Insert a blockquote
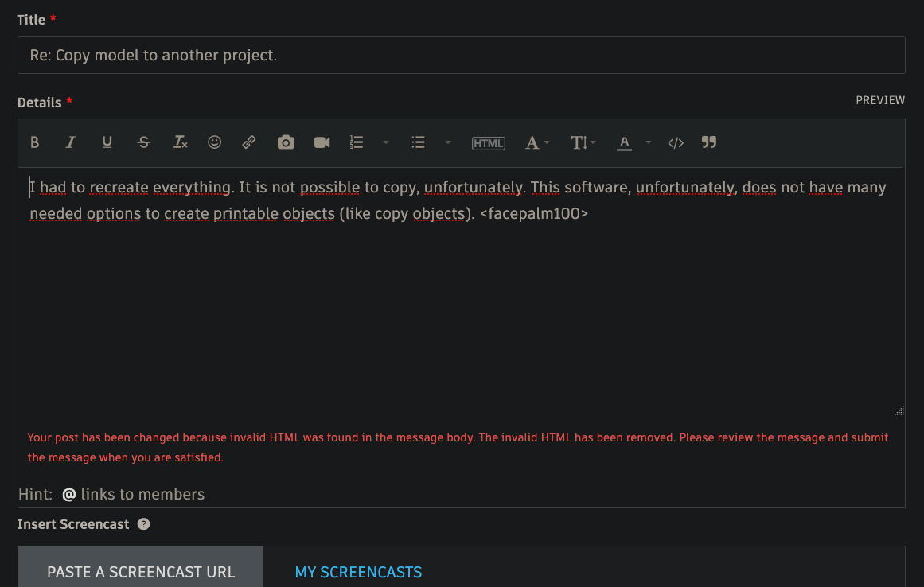The image size is (924, 587). pos(708,142)
